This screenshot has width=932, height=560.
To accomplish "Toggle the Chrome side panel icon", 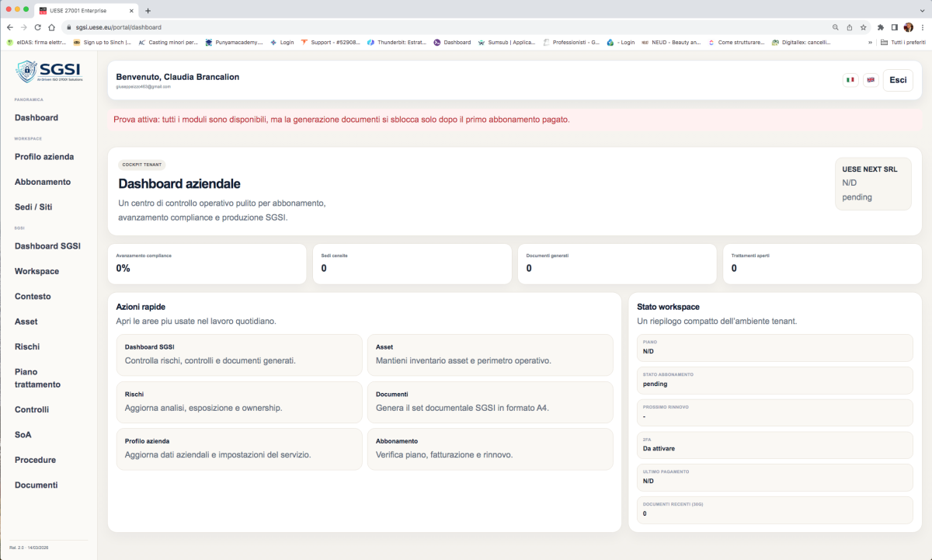I will coord(894,26).
